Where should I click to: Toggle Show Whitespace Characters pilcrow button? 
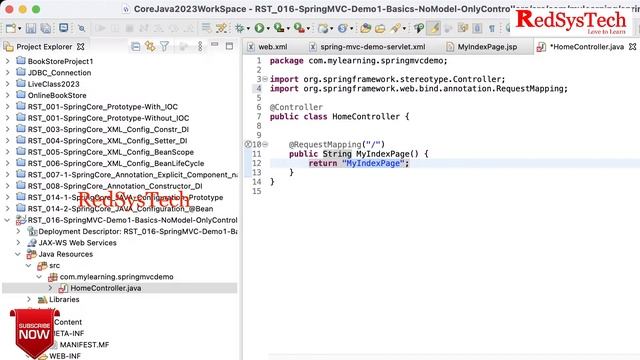coord(492,28)
